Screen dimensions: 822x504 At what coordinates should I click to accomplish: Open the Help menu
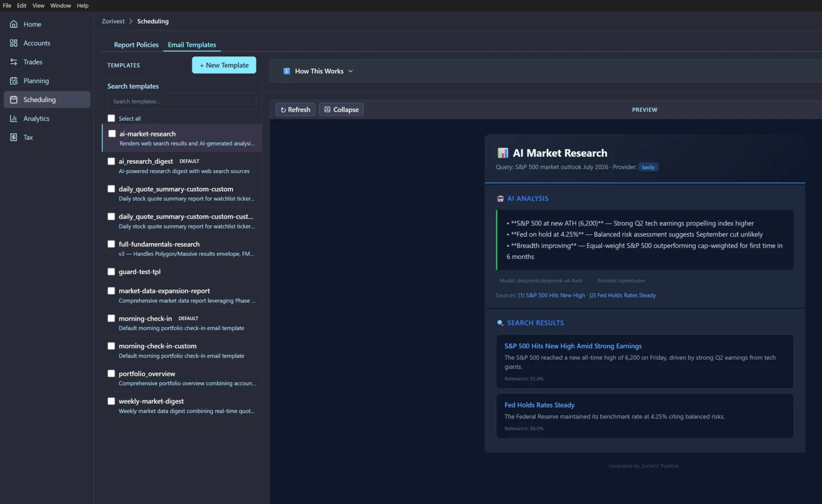click(x=83, y=5)
